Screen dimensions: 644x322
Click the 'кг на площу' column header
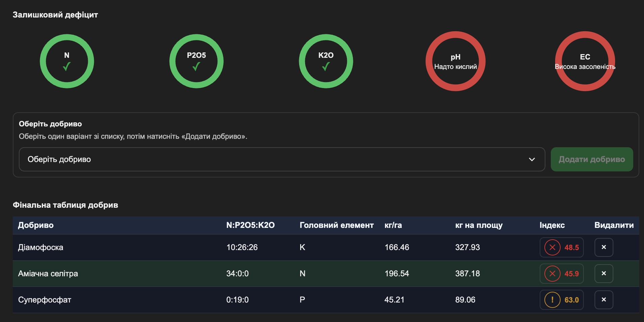(x=479, y=225)
